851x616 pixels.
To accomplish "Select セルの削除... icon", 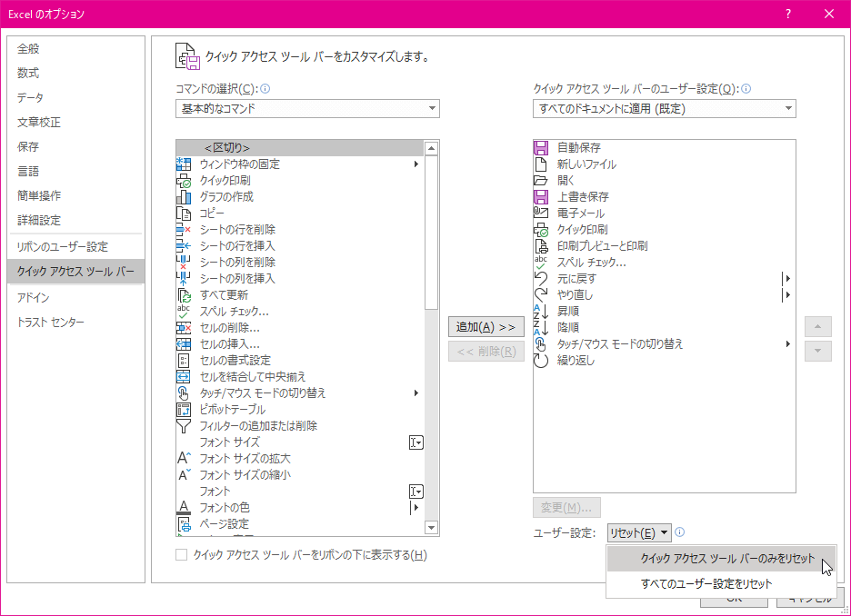I will 184,327.
